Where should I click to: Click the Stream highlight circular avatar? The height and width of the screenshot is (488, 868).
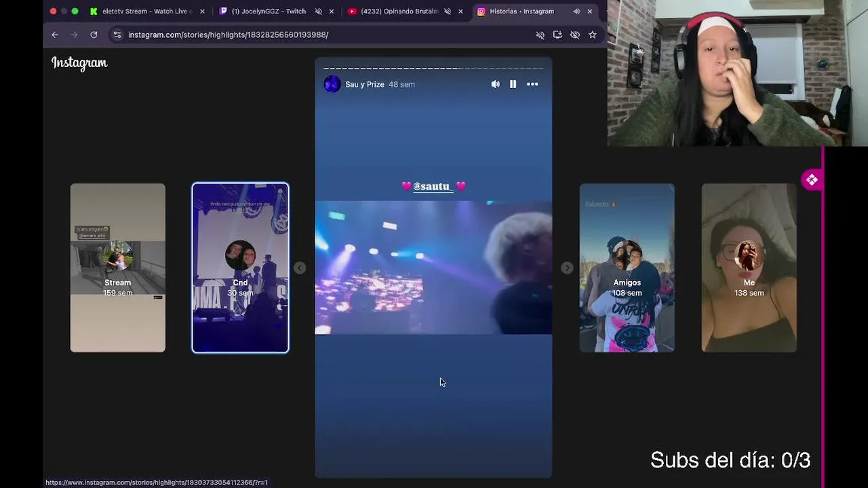118,256
